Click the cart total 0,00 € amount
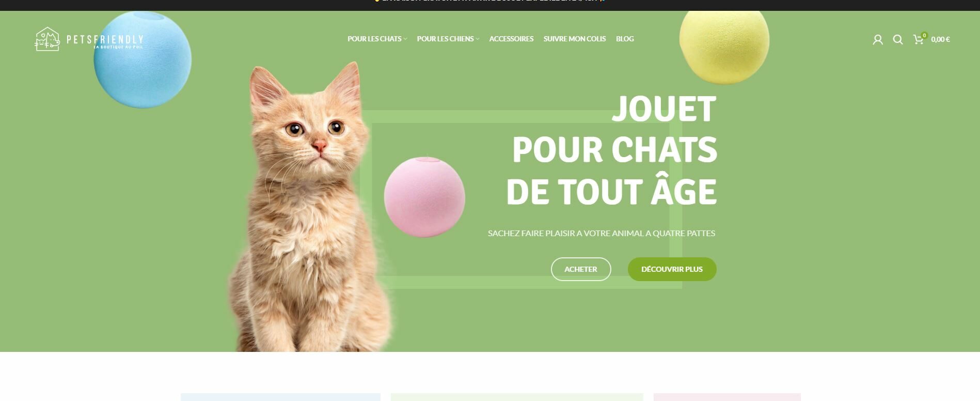980x401 pixels. click(940, 39)
